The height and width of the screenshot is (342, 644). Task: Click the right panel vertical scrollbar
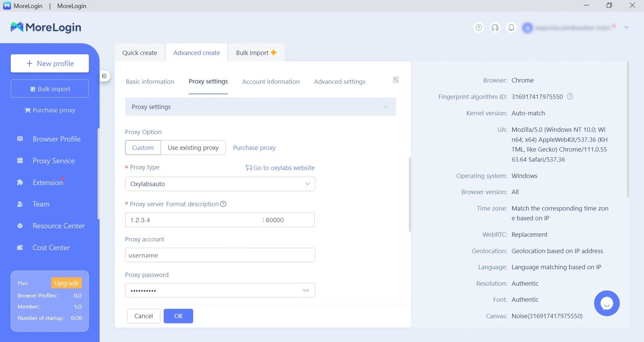(x=627, y=130)
